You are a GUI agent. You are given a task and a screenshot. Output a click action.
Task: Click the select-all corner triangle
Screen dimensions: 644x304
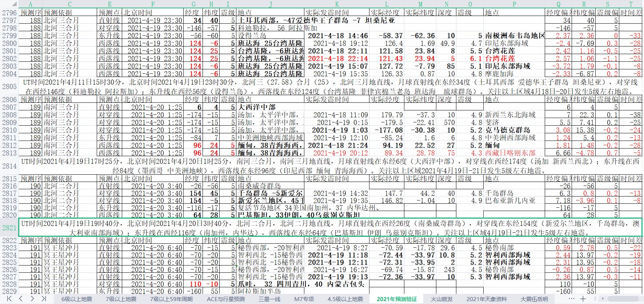pos(13,4)
